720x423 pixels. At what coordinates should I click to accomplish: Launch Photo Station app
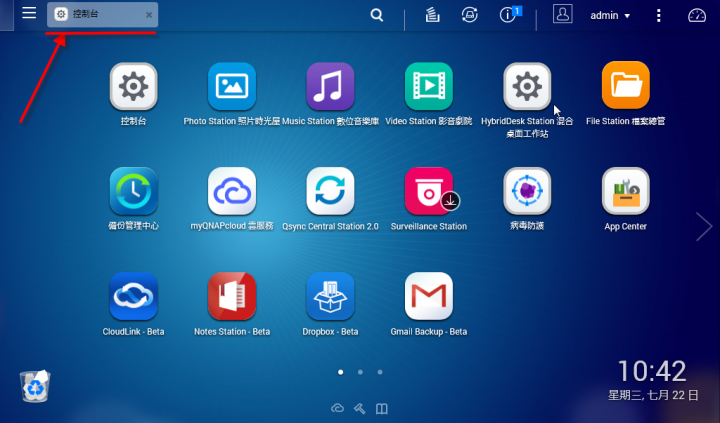(x=232, y=86)
